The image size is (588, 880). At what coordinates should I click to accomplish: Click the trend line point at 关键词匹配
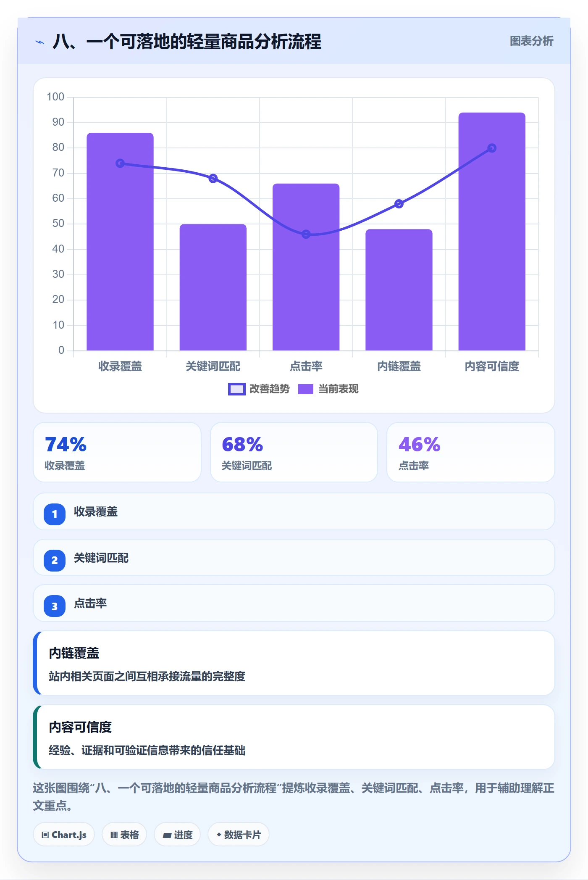click(213, 178)
